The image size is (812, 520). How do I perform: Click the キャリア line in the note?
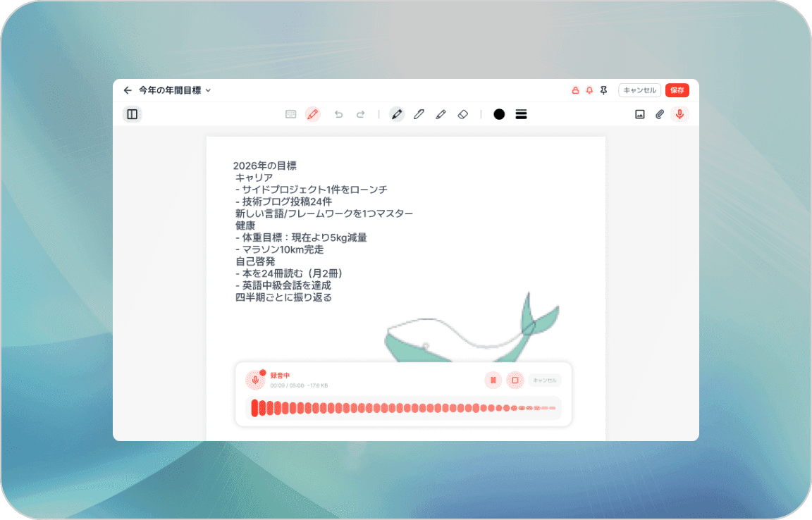(x=254, y=178)
